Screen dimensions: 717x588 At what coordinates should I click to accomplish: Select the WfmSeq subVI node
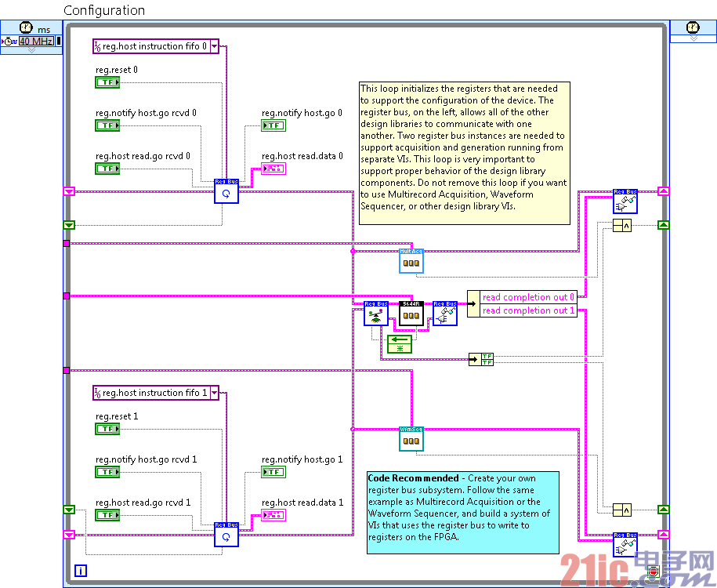(x=411, y=439)
